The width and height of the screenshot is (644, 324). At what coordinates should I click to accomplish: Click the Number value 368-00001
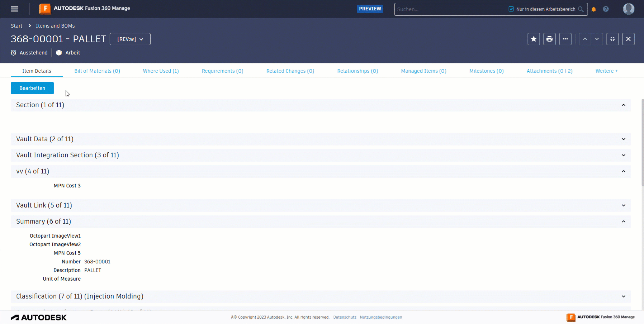(x=98, y=262)
